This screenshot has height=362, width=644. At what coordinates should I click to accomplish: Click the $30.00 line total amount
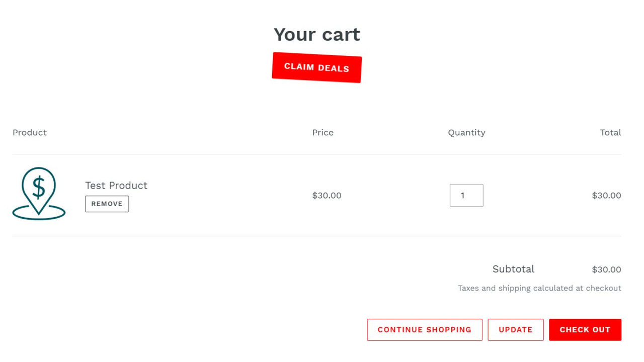click(606, 196)
